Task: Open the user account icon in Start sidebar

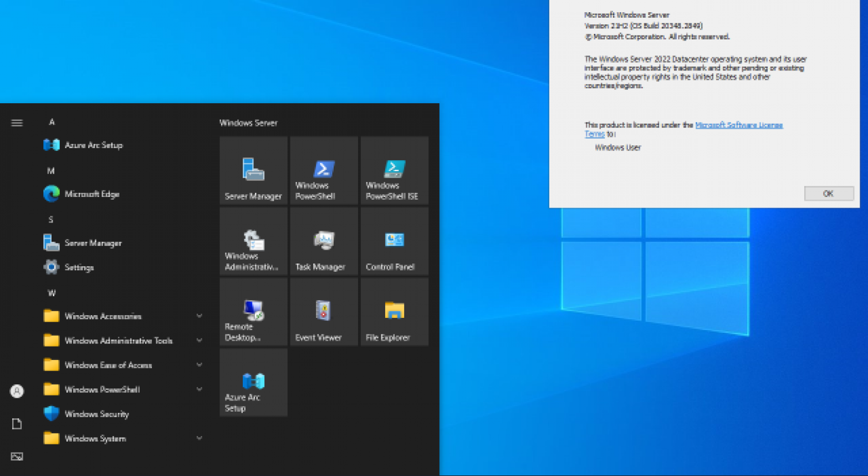Action: (17, 391)
